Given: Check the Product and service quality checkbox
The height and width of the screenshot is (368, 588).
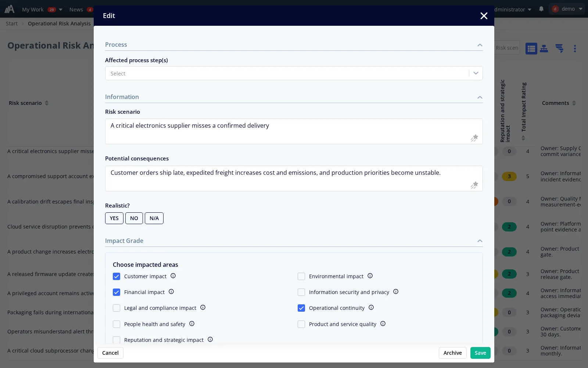Looking at the screenshot, I should point(301,324).
